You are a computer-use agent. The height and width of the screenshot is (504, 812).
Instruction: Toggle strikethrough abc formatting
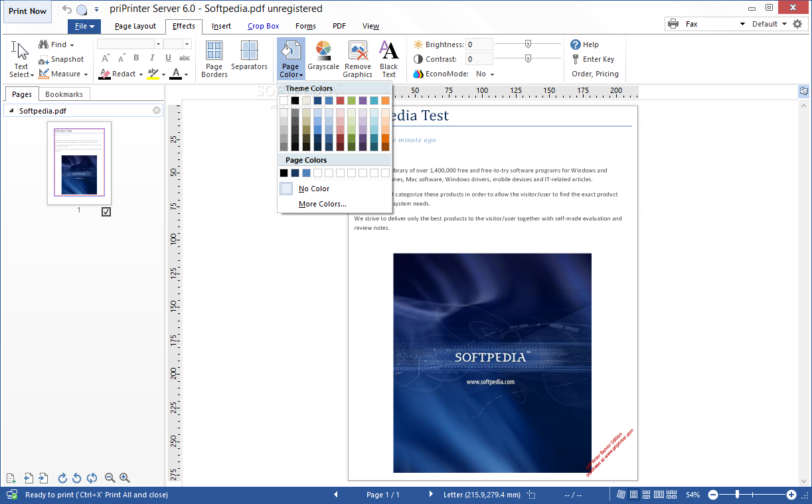click(x=185, y=58)
